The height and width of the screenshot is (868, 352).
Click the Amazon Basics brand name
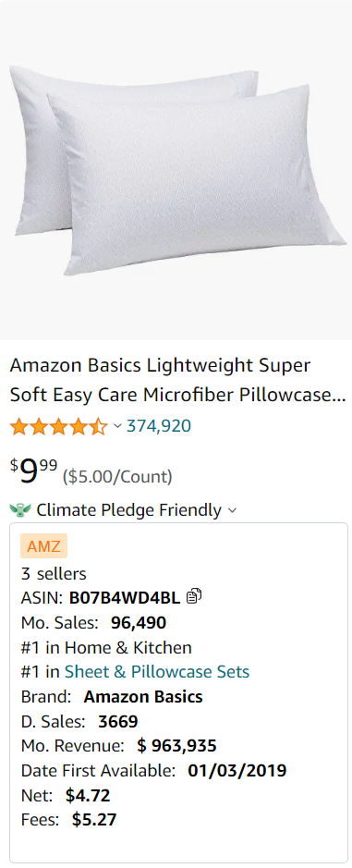(143, 696)
